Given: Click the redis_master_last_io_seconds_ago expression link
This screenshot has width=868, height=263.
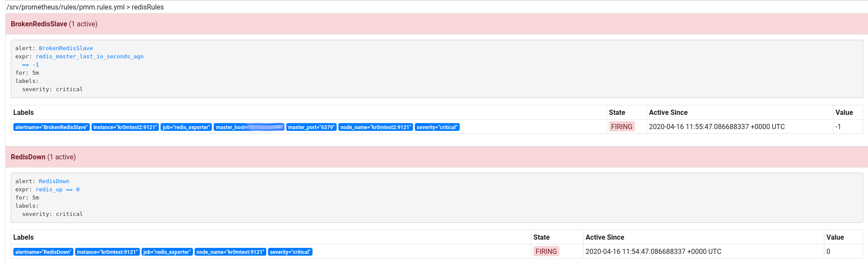Looking at the screenshot, I should click(89, 57).
